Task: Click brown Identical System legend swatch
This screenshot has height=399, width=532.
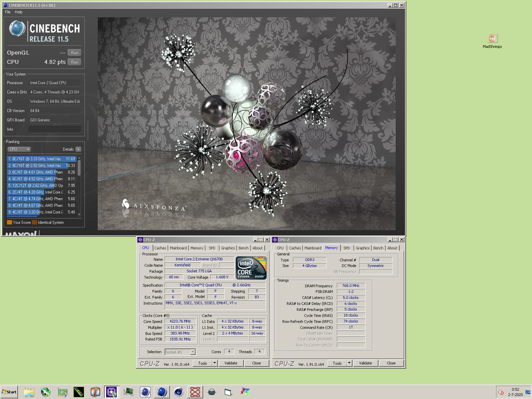Action: [34, 222]
